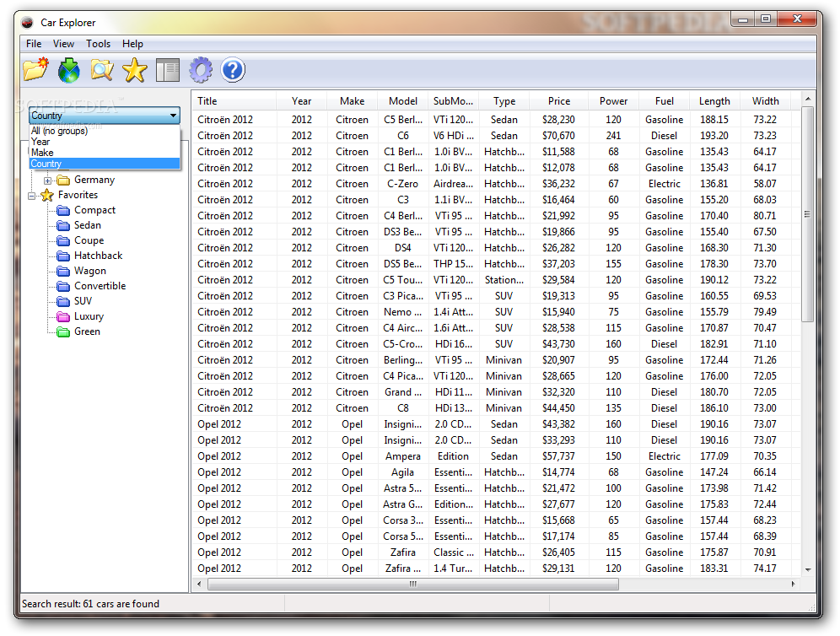The image size is (840, 636).
Task: Toggle the panel layout toolbar icon
Action: (x=168, y=70)
